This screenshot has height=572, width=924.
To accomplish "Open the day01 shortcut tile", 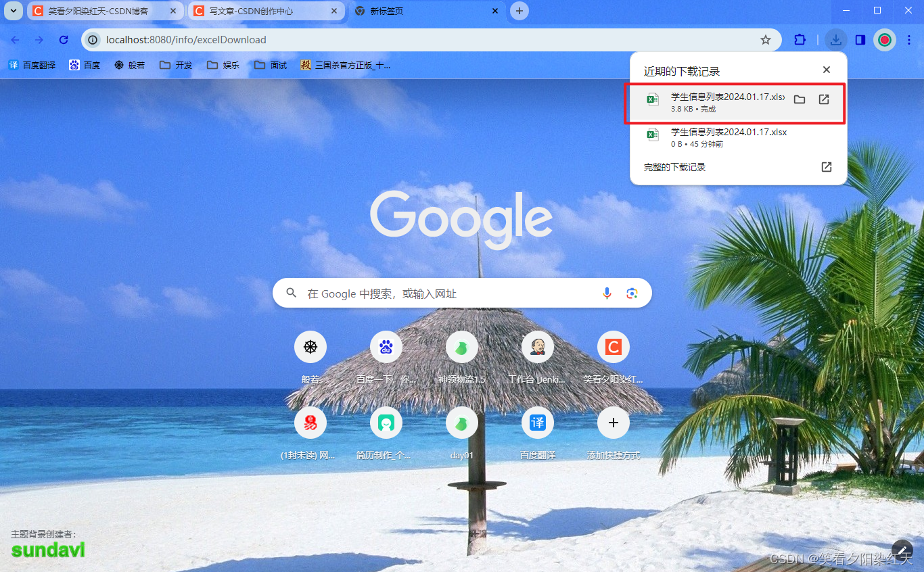I will tap(462, 434).
